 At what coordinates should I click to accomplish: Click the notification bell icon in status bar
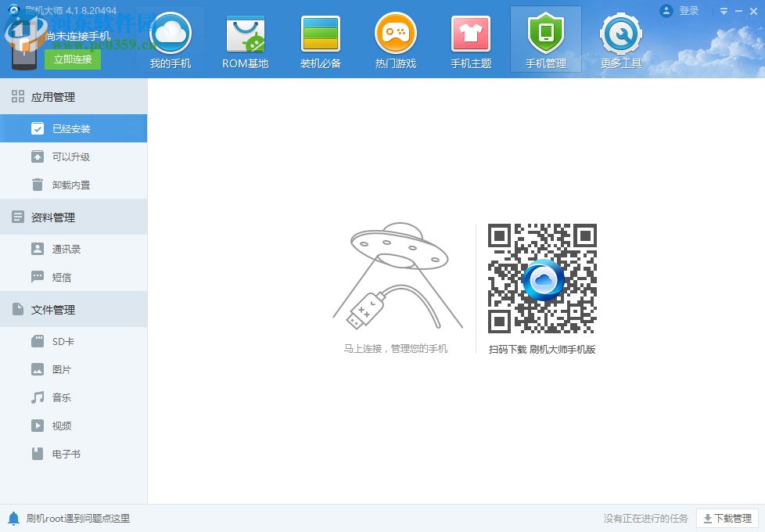point(13,519)
